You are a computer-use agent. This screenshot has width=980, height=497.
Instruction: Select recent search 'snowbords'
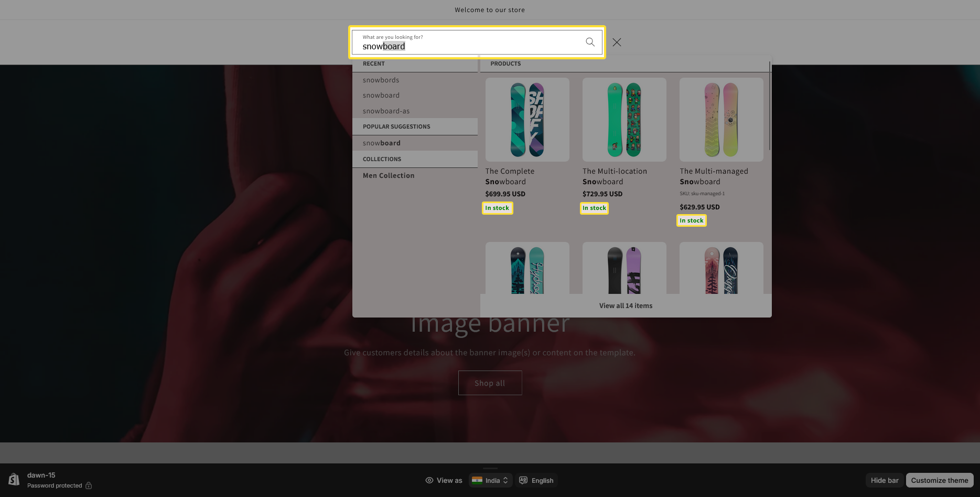pos(381,80)
